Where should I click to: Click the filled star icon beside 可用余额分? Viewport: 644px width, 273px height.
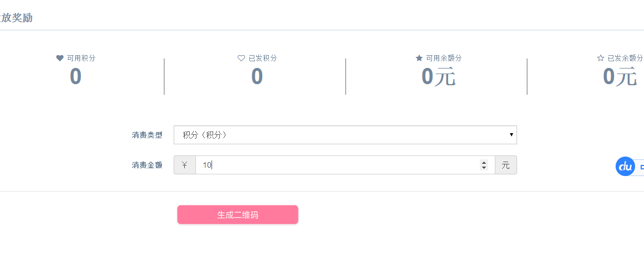tap(419, 58)
